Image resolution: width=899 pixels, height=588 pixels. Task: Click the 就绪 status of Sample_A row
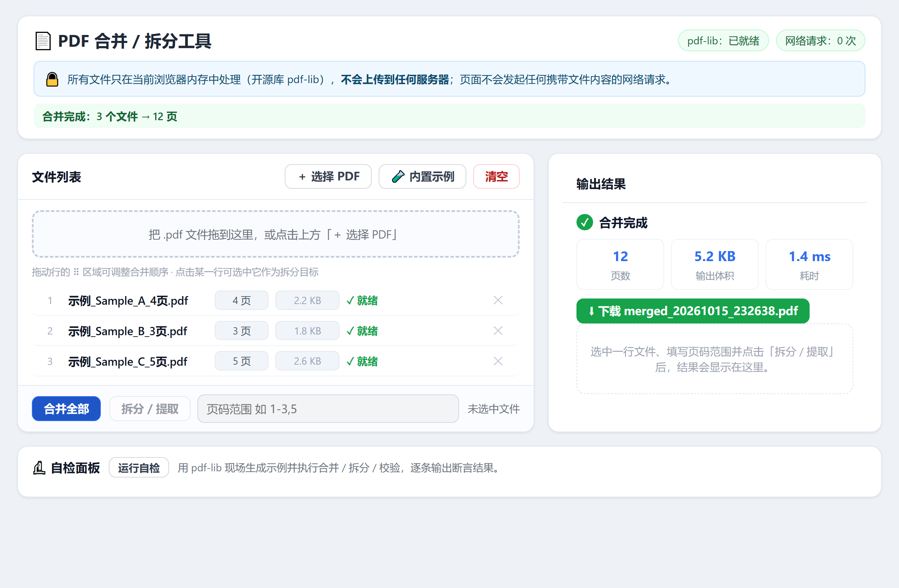(x=362, y=300)
